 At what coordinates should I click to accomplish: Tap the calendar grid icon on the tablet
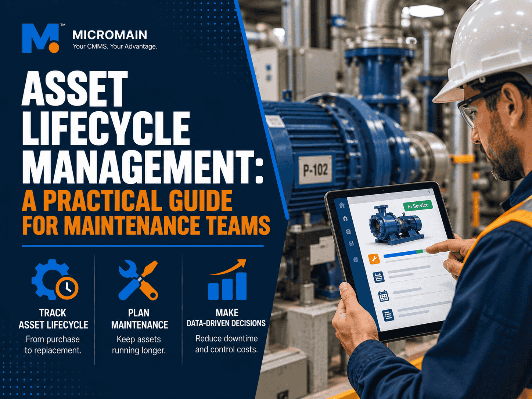pos(384,296)
